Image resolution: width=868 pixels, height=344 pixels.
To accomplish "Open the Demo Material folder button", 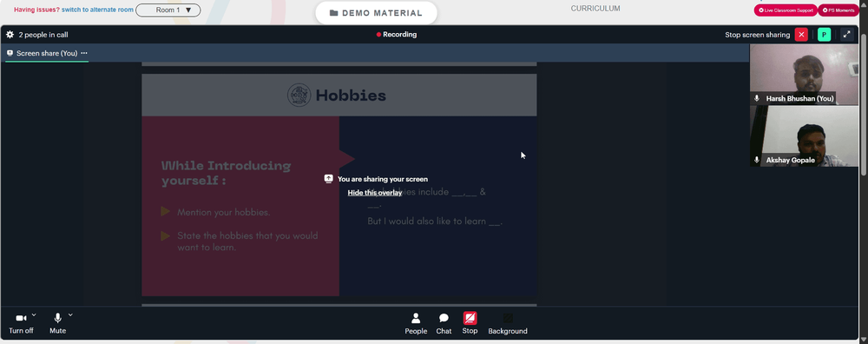I will pos(376,13).
